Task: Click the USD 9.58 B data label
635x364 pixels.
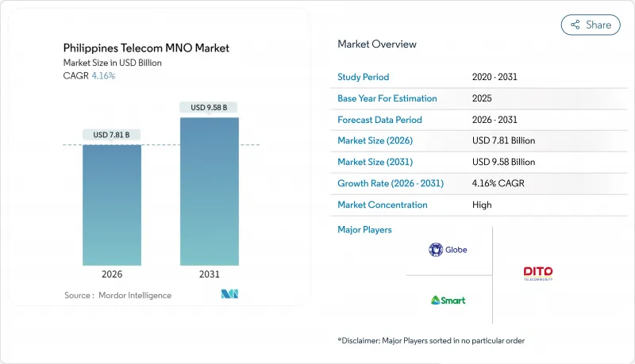Action: point(209,107)
